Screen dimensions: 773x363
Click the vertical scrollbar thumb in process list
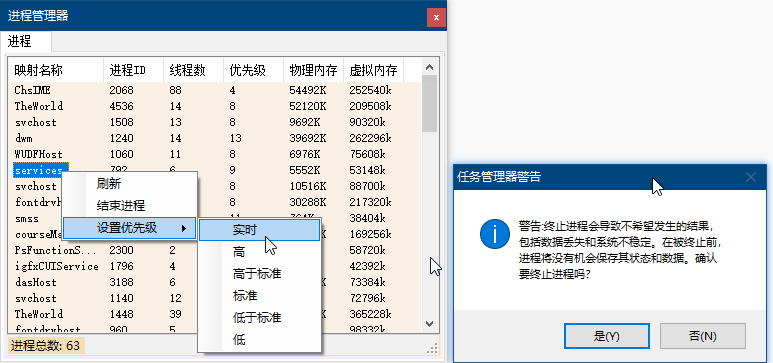tap(429, 103)
